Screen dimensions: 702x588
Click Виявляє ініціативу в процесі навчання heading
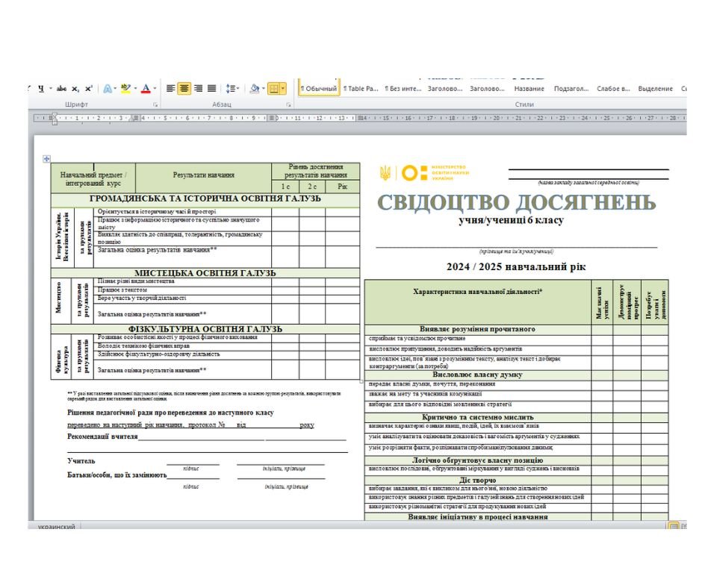(x=477, y=517)
